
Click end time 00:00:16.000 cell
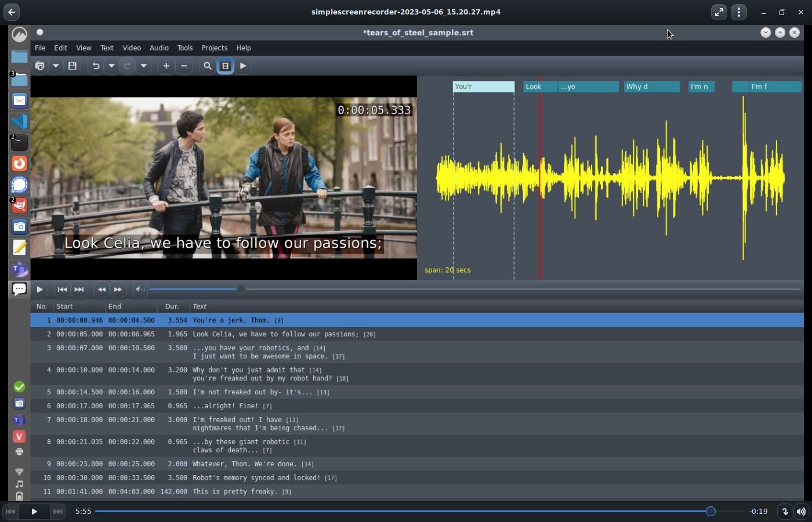click(x=132, y=392)
